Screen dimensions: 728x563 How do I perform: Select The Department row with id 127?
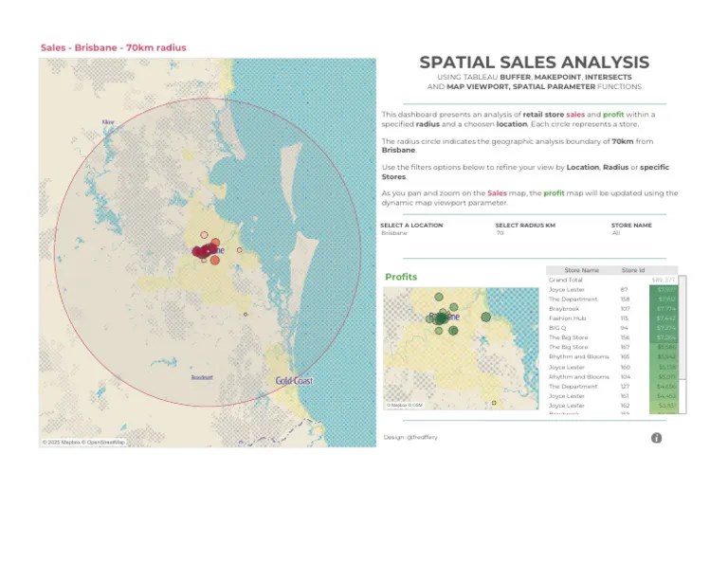tap(612, 386)
